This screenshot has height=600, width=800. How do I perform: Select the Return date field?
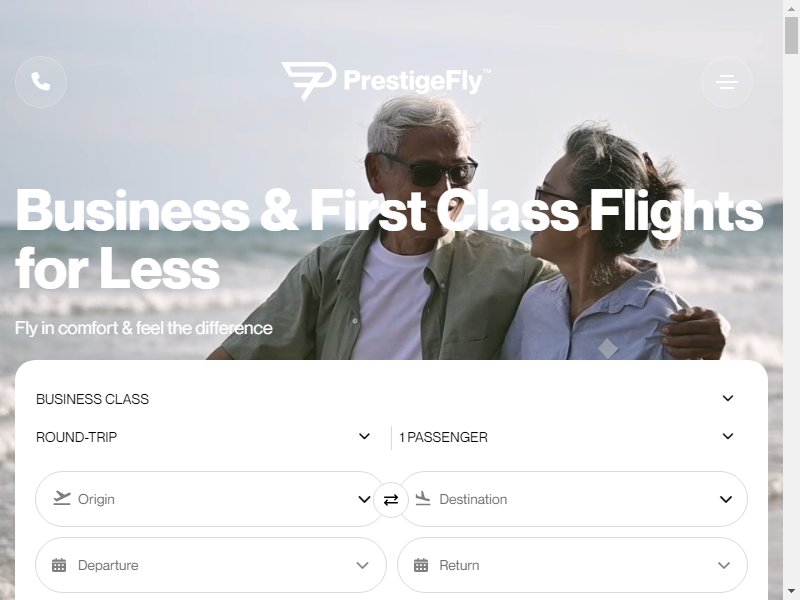coord(572,565)
